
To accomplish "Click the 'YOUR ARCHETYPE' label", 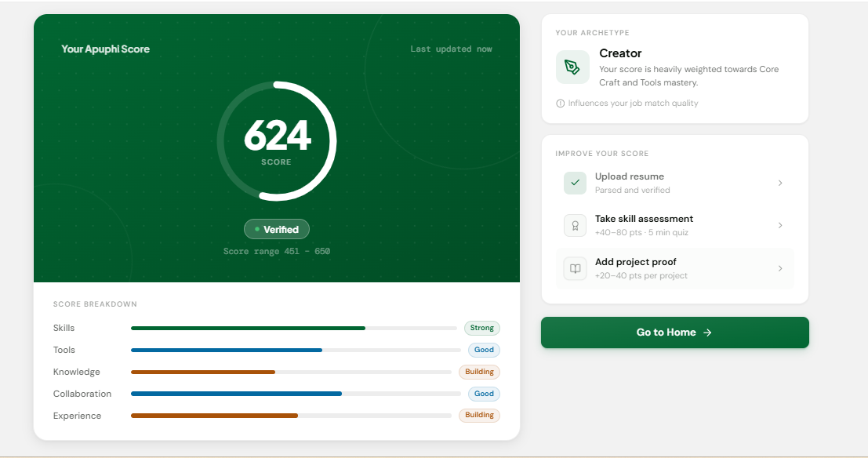I will (592, 33).
